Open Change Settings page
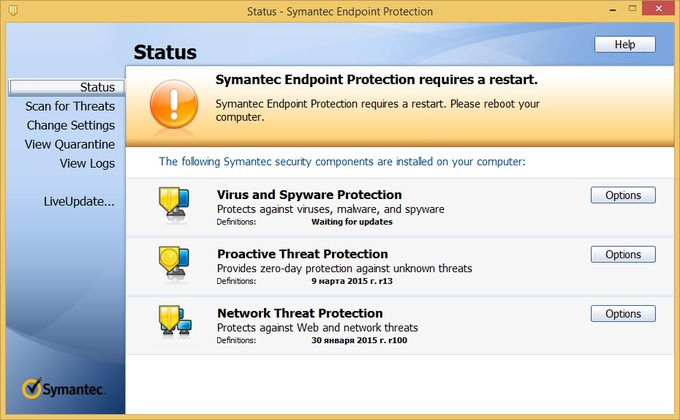Screen dimensions: 680x420 click(71, 125)
